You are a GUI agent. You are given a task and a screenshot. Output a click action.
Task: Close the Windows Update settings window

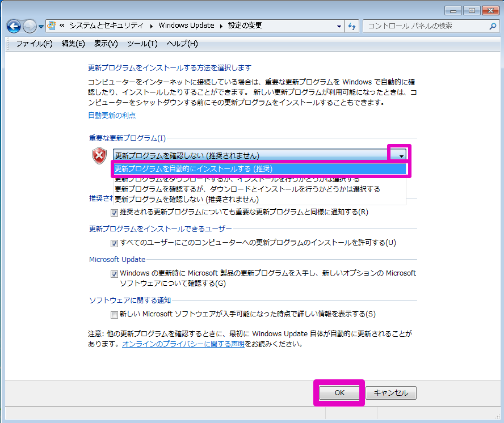(490, 11)
